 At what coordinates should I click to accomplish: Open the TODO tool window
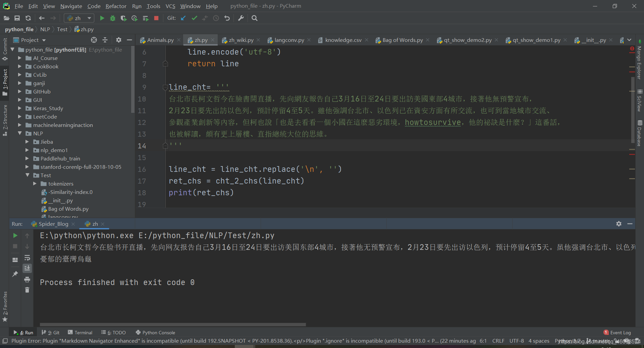pos(113,333)
